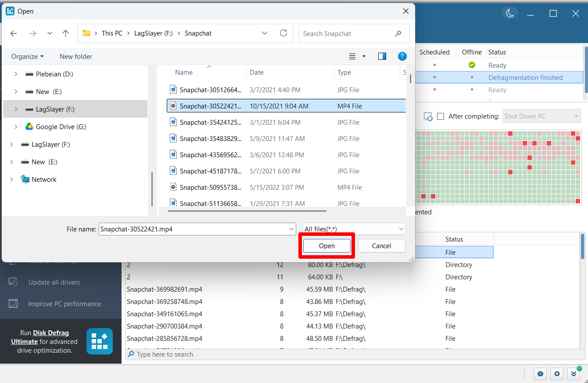Click the magnifier in Search Snapchat box
The image size is (588, 383).
pyautogui.click(x=398, y=33)
